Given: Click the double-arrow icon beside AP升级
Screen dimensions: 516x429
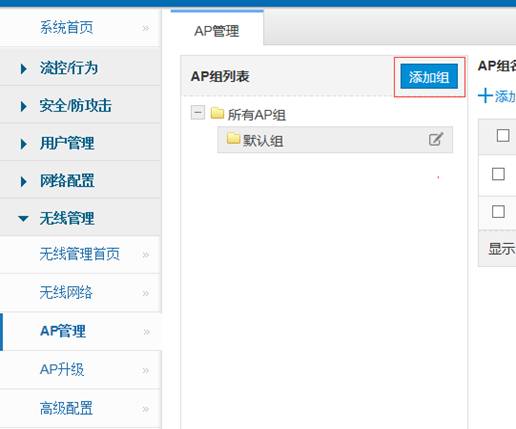Looking at the screenshot, I should (x=146, y=370).
